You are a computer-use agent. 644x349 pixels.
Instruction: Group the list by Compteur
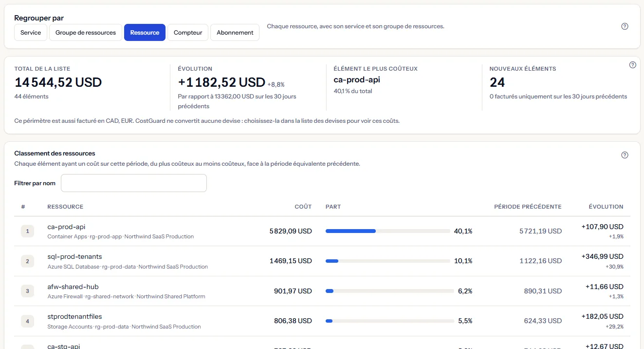(x=188, y=33)
